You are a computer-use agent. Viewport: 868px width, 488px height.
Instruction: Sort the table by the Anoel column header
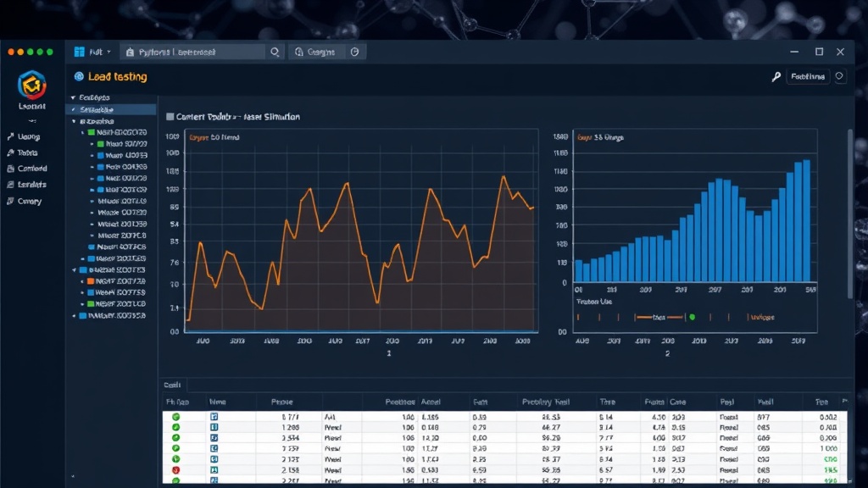coord(431,402)
